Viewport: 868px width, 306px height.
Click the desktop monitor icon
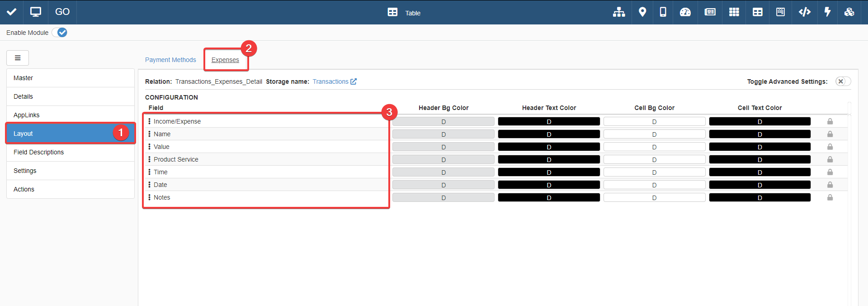pyautogui.click(x=35, y=12)
